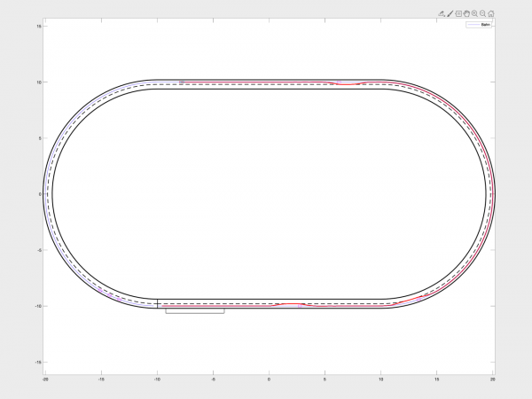This screenshot has height=399, width=532.
Task: Click the y-axis tick label 15
Action: 39,27
